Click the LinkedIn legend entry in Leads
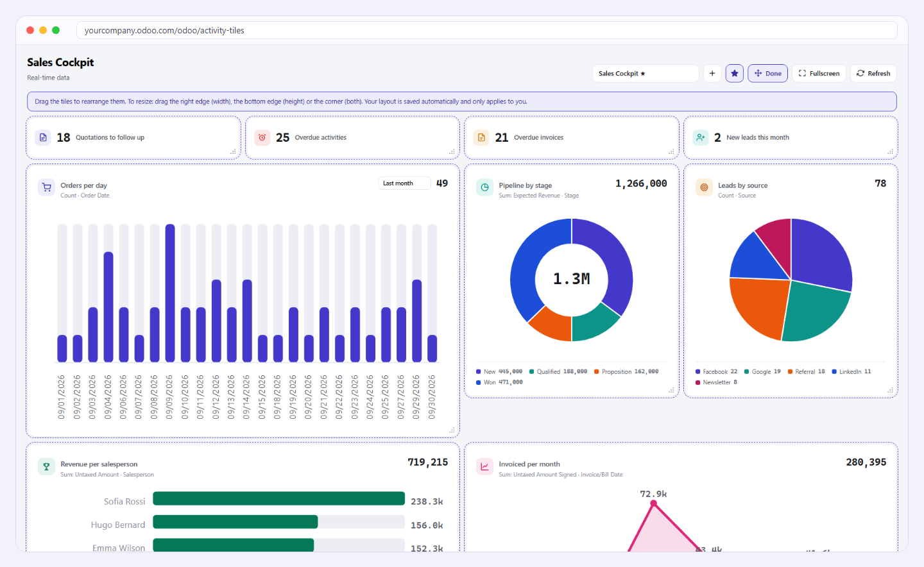The height and width of the screenshot is (567, 924). click(851, 372)
